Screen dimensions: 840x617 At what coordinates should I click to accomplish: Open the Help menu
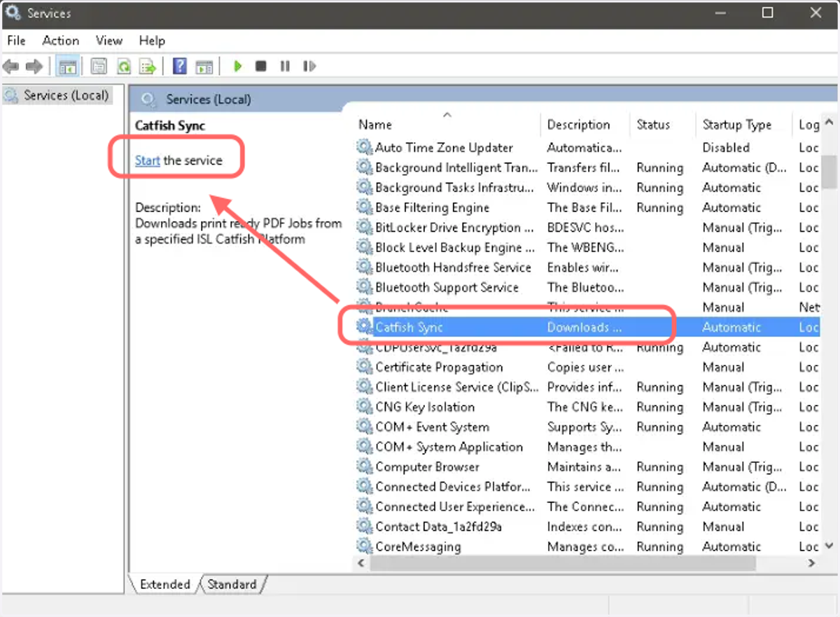[152, 41]
